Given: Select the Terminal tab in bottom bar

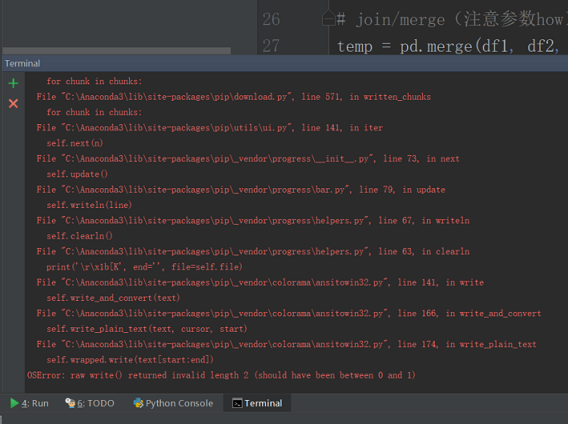Looking at the screenshot, I should point(257,403).
